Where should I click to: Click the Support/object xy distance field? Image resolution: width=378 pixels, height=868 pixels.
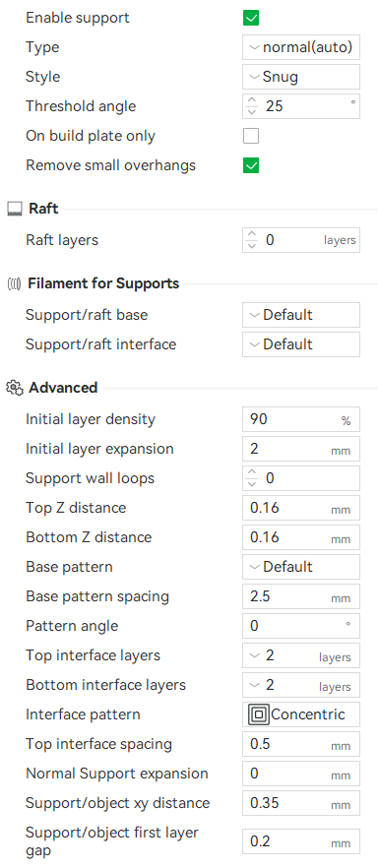[x=301, y=803]
